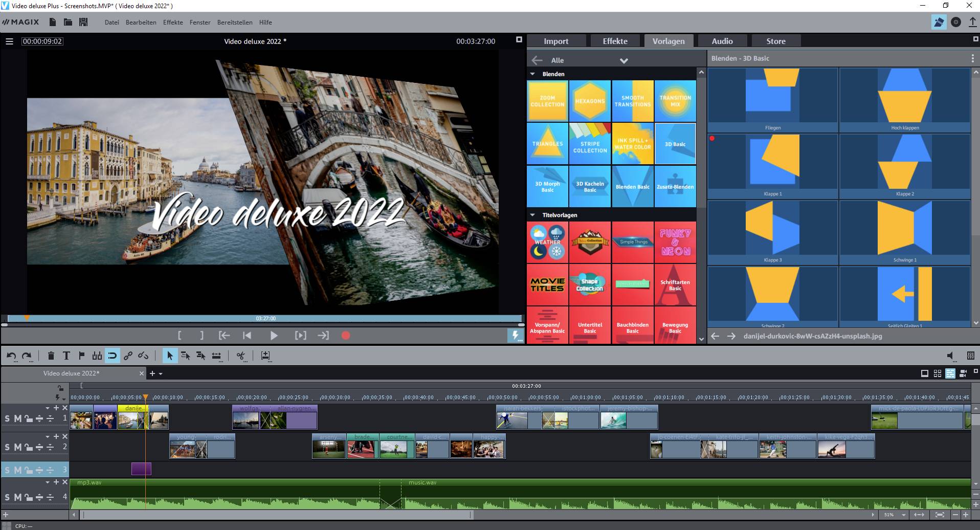Open Media Pool three-dot options menu

tap(972, 58)
